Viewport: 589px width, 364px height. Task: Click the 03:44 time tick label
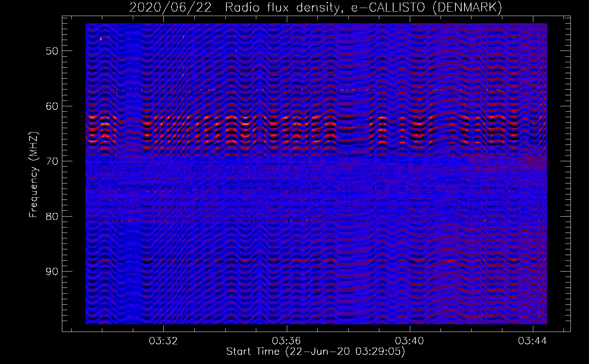[533, 341]
